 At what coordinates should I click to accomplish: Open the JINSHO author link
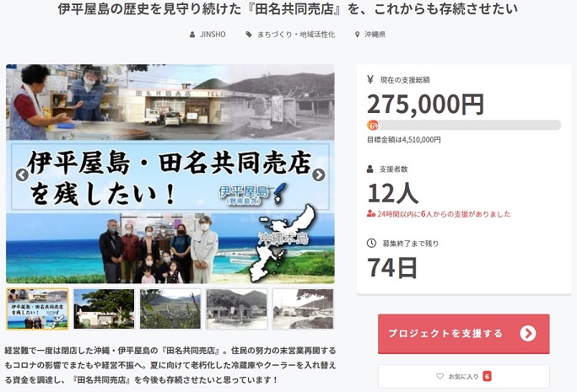click(x=213, y=35)
